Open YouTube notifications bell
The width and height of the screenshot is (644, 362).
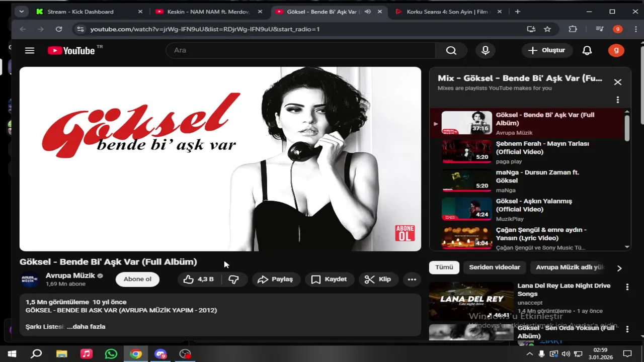pyautogui.click(x=587, y=50)
